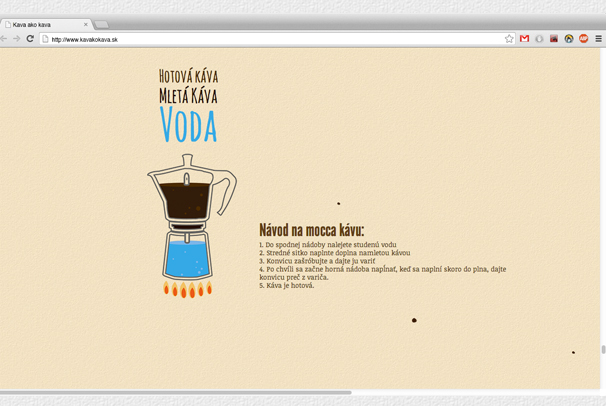Click the address bar URL field
This screenshot has height=406, width=606.
point(270,39)
